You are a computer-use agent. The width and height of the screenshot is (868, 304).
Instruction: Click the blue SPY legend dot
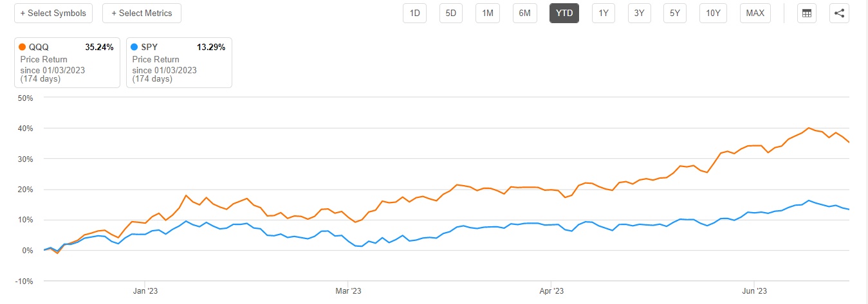pyautogui.click(x=134, y=47)
